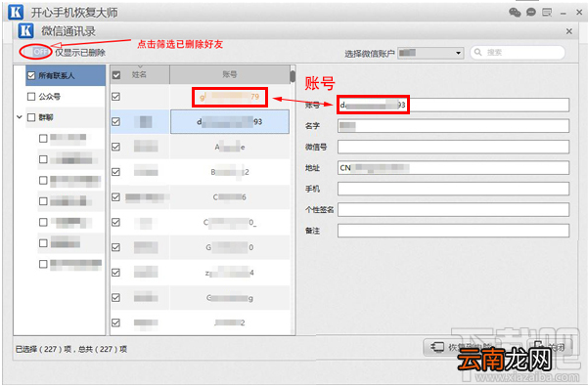Open the WeChat icon in title bar
This screenshot has width=588, height=387.
pyautogui.click(x=515, y=13)
